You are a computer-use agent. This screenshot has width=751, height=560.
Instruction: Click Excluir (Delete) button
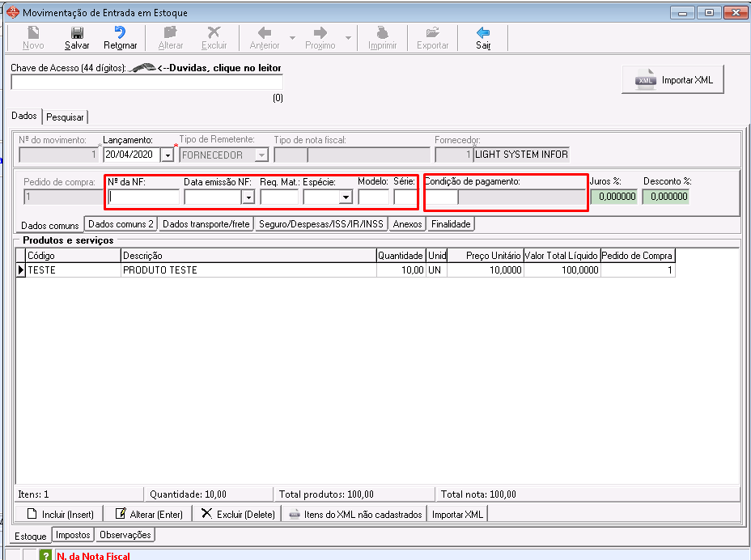pyautogui.click(x=238, y=514)
